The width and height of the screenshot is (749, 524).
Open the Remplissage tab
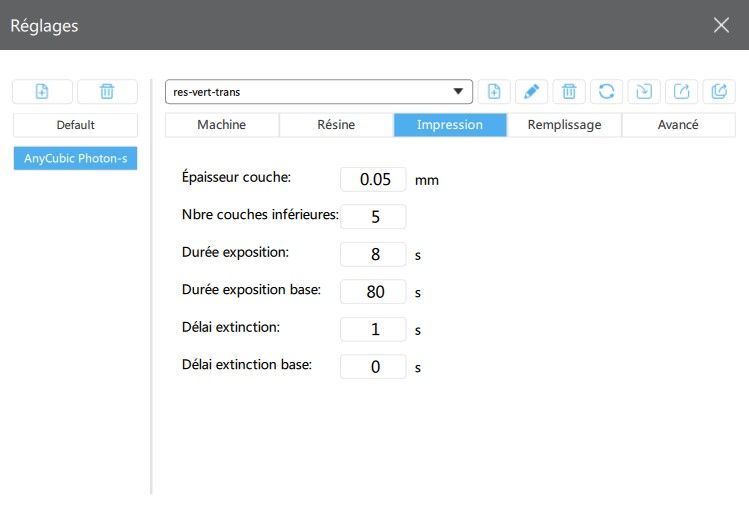(x=564, y=125)
